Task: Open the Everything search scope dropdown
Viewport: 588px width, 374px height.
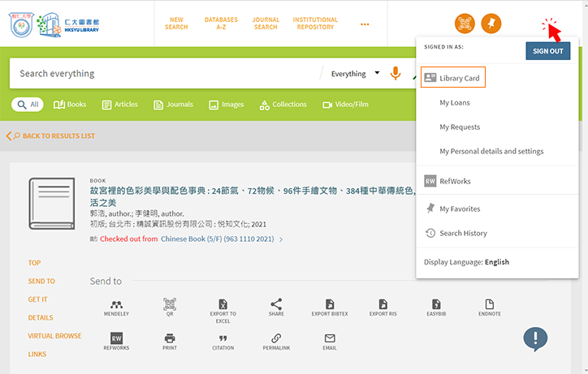Action: click(356, 74)
